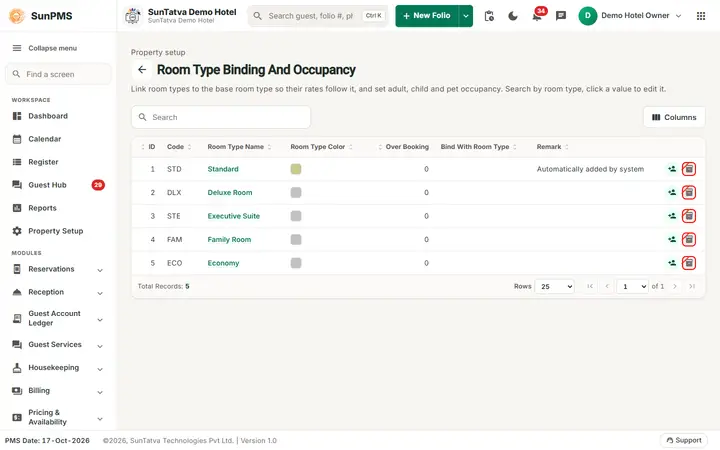Sort by the Bind With Room Type header
This screenshot has height=450, width=720.
coord(478,147)
